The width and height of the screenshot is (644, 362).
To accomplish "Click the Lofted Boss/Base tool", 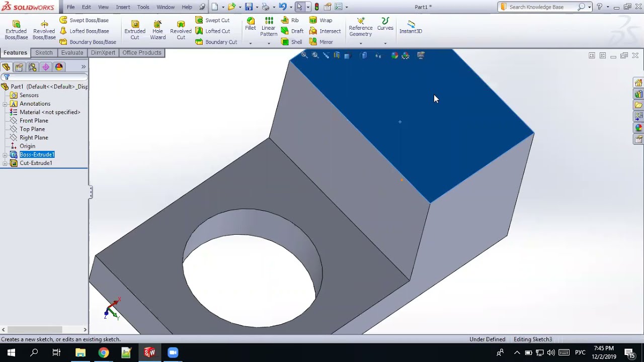I will pos(84,31).
